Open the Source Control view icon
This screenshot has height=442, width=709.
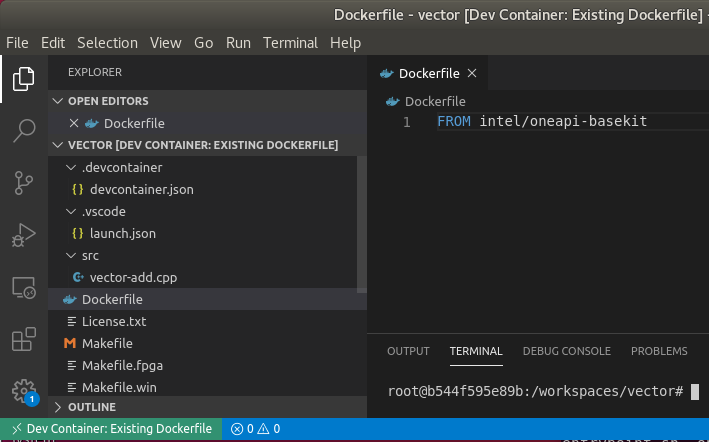(x=24, y=182)
